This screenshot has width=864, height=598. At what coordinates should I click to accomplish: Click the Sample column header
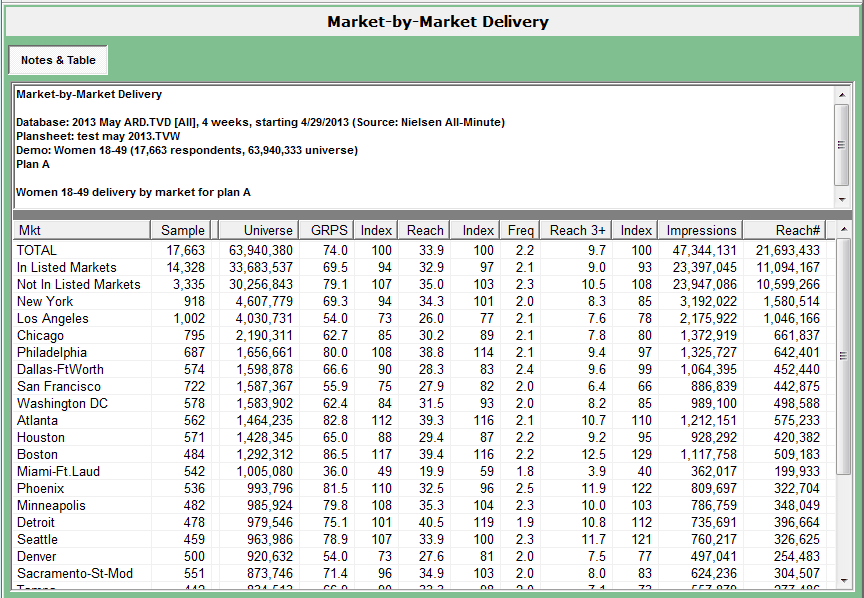[181, 230]
